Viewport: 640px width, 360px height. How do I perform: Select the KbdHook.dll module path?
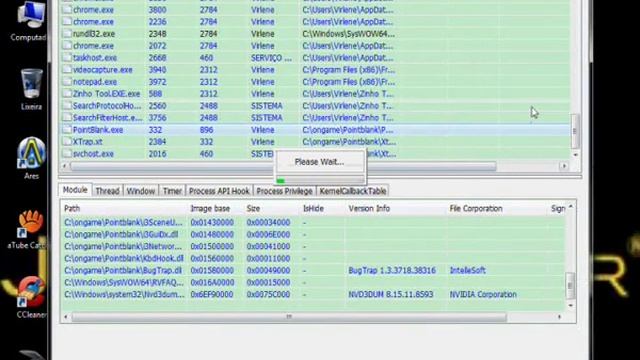124,258
